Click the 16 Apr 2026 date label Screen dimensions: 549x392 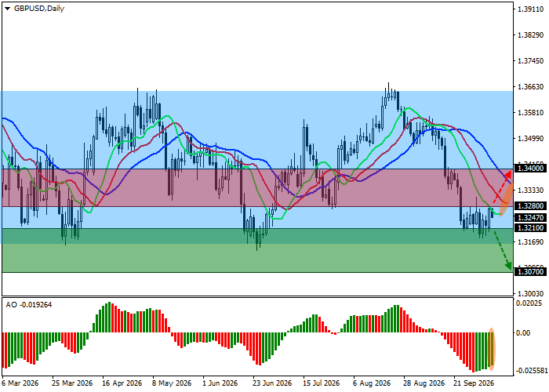pos(122,383)
